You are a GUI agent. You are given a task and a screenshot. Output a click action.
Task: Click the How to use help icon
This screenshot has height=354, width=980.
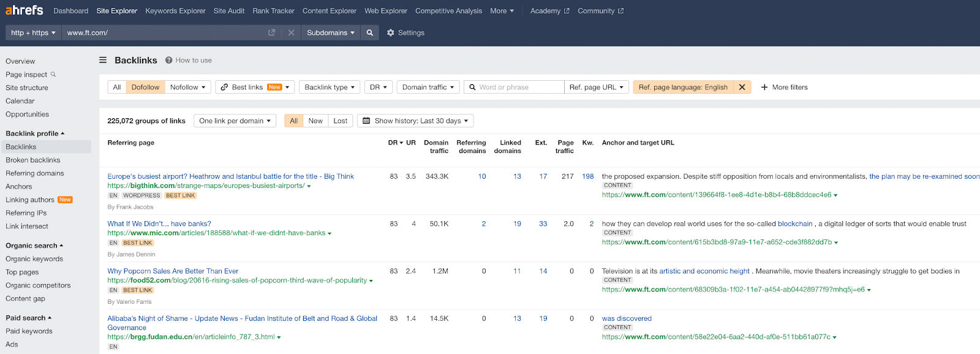[x=168, y=60]
